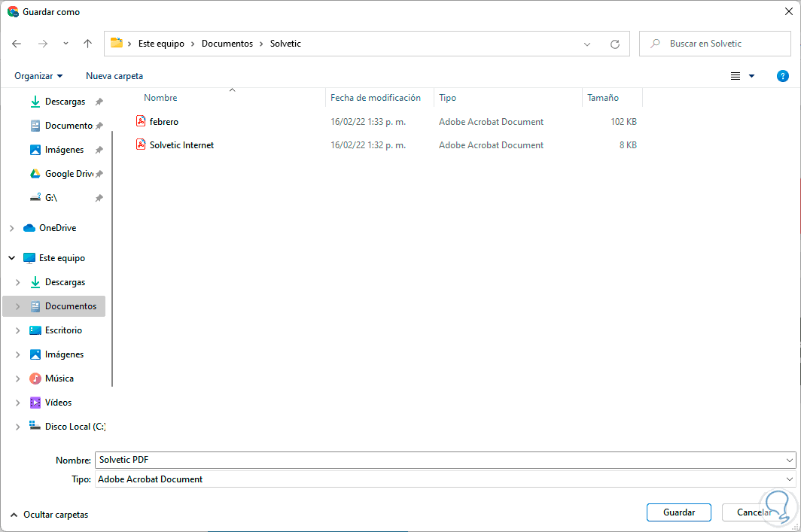Select the febrero PDF file
Image resolution: width=801 pixels, height=532 pixels.
point(164,121)
